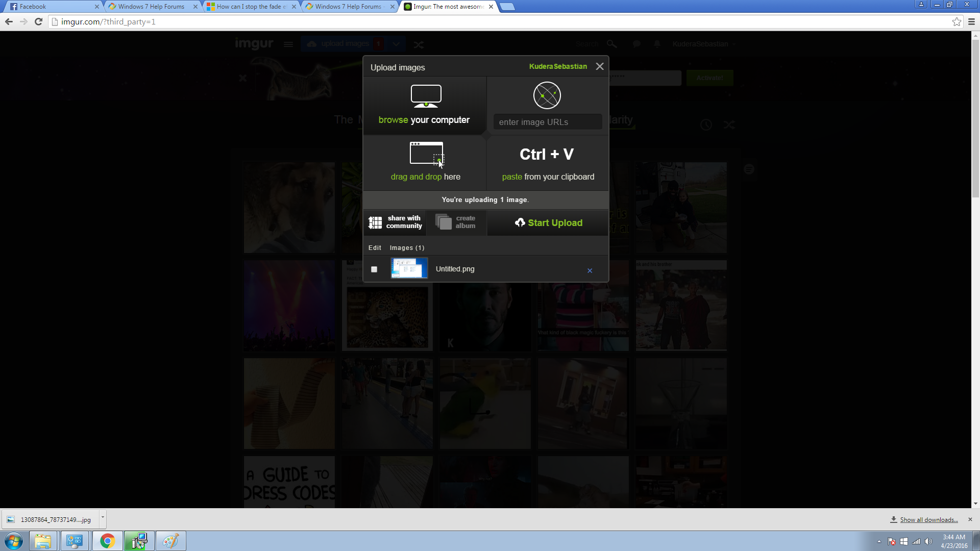The width and height of the screenshot is (980, 551).
Task: Click the Untitled.png thumbnail preview
Action: (x=409, y=268)
